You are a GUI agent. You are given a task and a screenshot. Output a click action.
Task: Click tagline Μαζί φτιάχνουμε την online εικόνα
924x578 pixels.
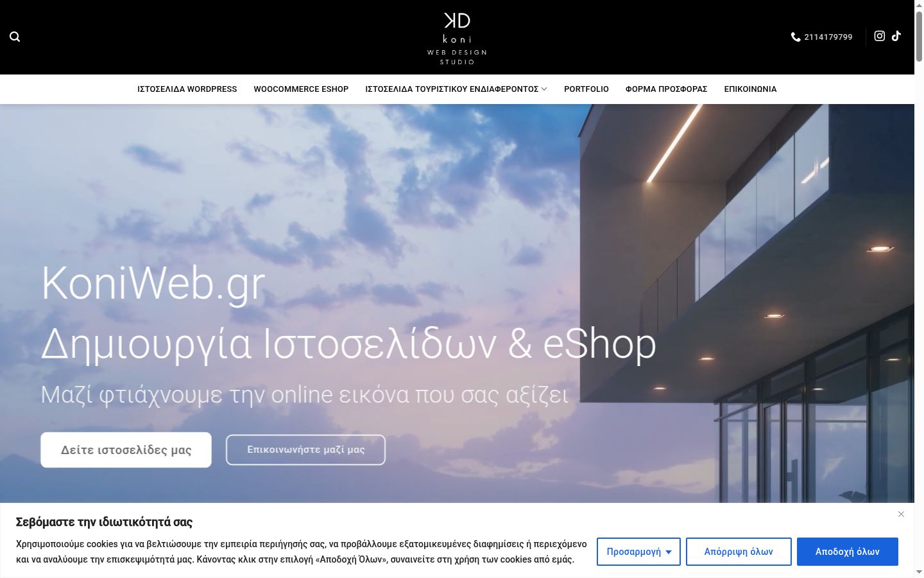point(305,394)
